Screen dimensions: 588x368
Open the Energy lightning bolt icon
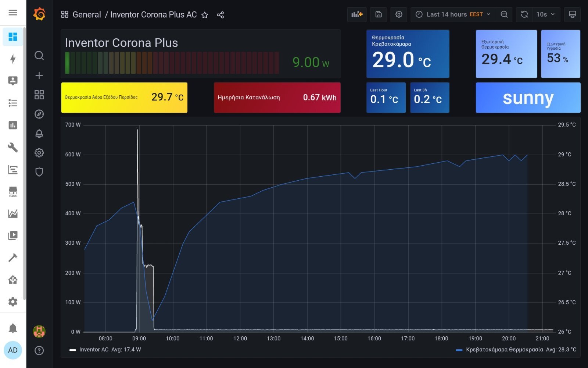[13, 59]
